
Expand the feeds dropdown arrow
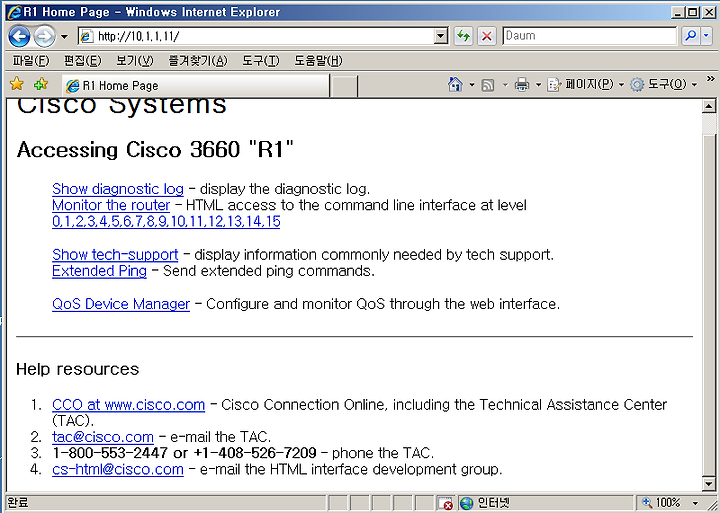(505, 85)
